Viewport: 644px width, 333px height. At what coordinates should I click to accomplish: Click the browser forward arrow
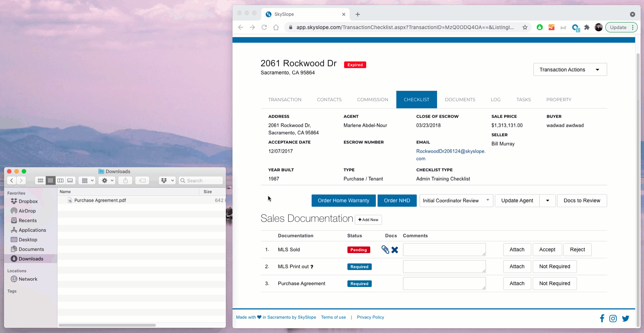coord(252,27)
